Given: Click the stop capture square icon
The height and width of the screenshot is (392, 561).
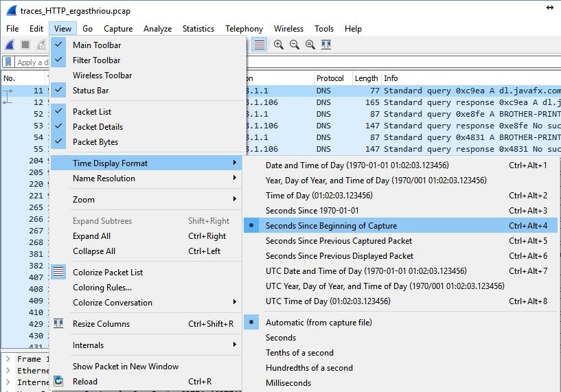Looking at the screenshot, I should pyautogui.click(x=25, y=45).
